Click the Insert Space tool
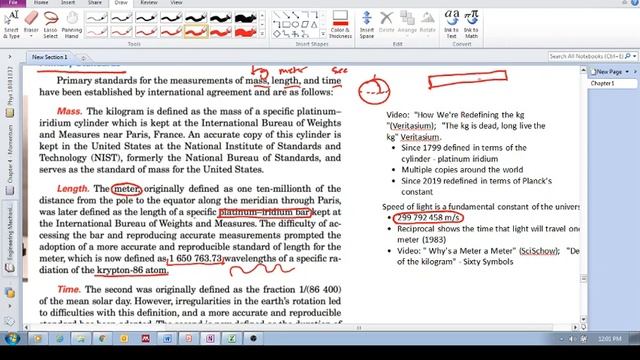 367,24
